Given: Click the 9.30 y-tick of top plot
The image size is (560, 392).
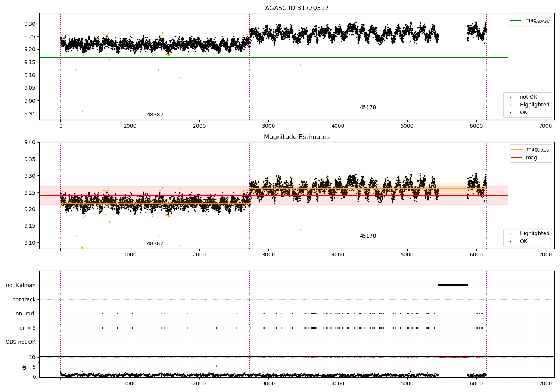Looking at the screenshot, I should point(30,24).
